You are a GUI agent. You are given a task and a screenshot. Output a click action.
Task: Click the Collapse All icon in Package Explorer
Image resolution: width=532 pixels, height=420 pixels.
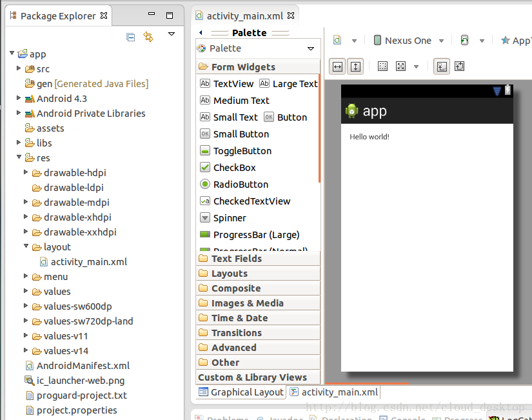coord(131,37)
